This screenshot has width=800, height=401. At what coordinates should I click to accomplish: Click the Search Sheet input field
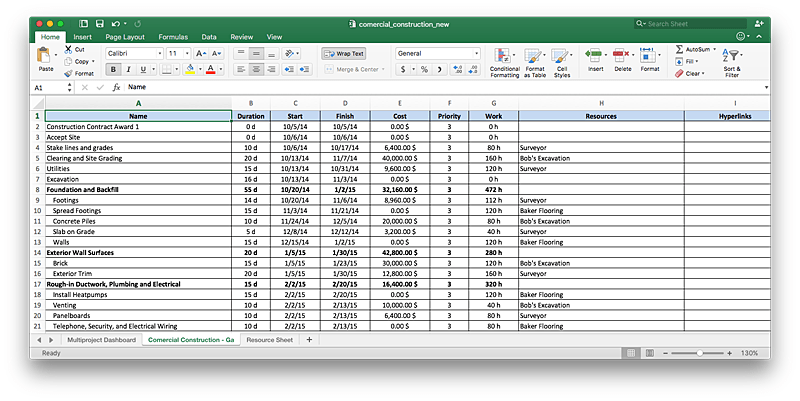[x=691, y=23]
